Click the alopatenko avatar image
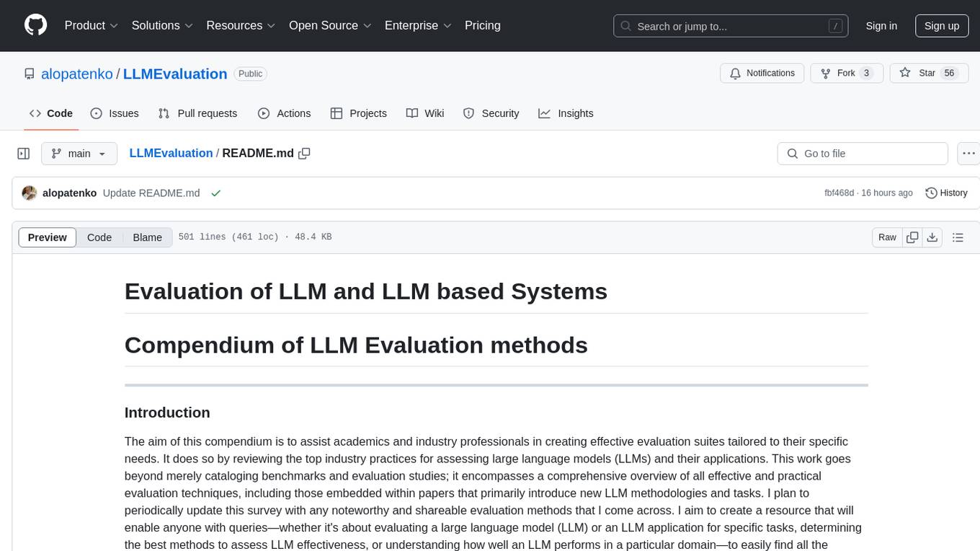The image size is (980, 551). (30, 193)
